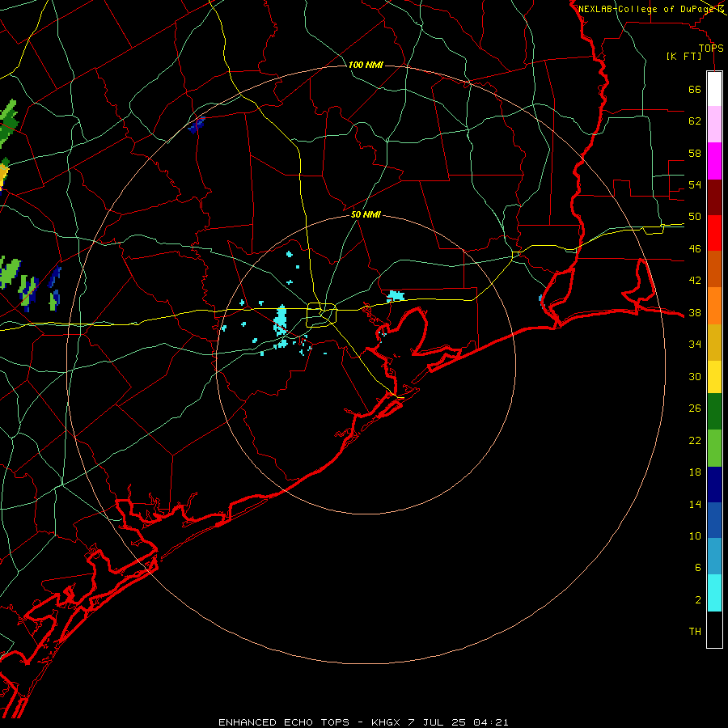Click the 34 legend value label

(695, 344)
